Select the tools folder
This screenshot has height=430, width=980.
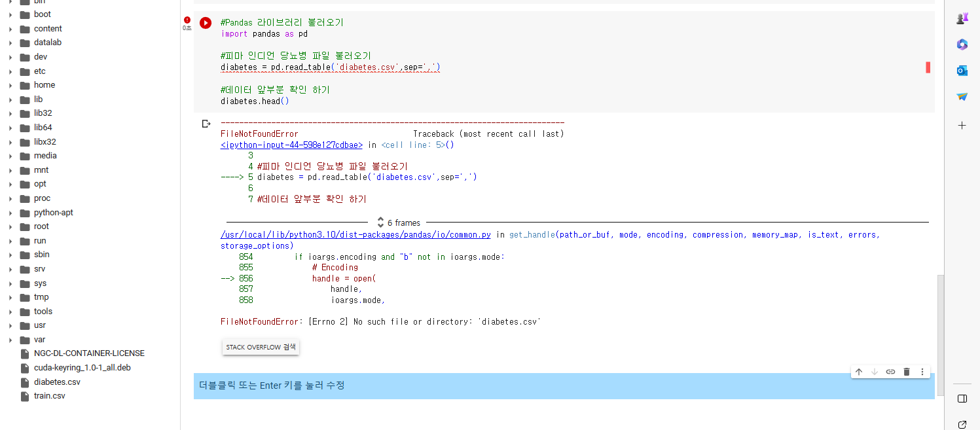[x=43, y=312]
